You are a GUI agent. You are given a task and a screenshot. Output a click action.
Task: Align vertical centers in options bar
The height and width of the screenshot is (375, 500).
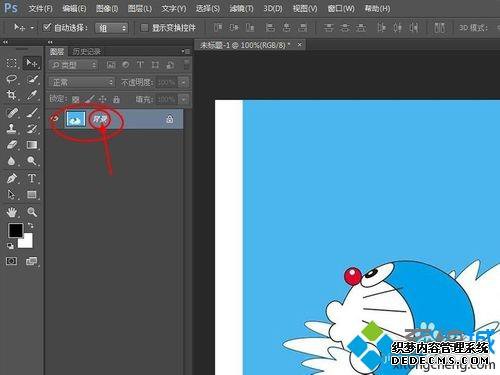[233, 27]
